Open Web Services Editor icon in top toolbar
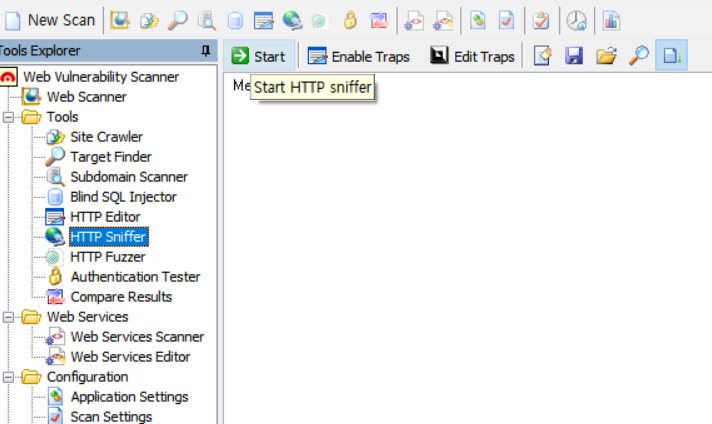This screenshot has width=712, height=424. [443, 20]
